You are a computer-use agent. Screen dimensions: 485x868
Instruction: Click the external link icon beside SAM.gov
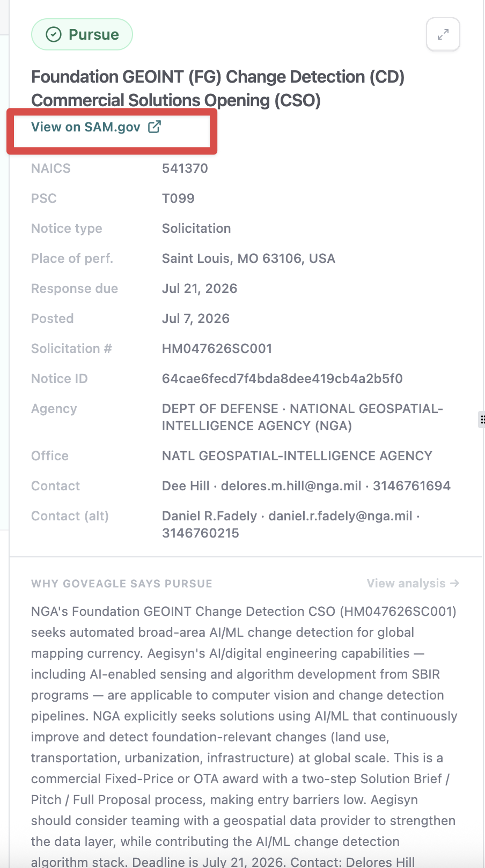pos(155,127)
